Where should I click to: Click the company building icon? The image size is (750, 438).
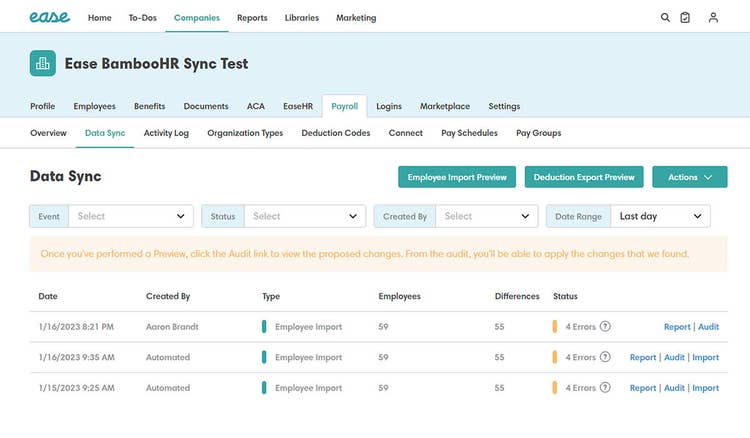pyautogui.click(x=43, y=63)
